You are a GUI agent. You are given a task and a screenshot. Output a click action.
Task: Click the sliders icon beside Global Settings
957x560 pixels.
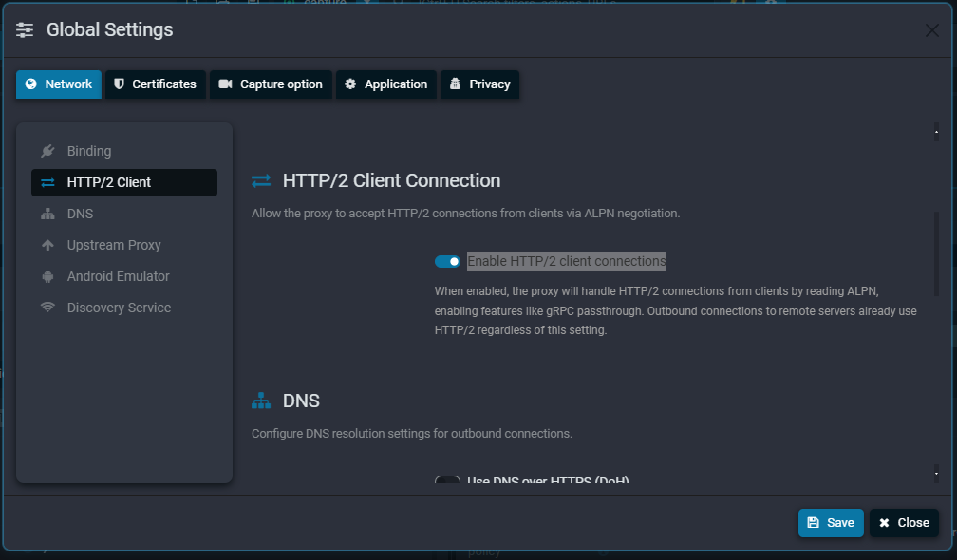click(24, 29)
